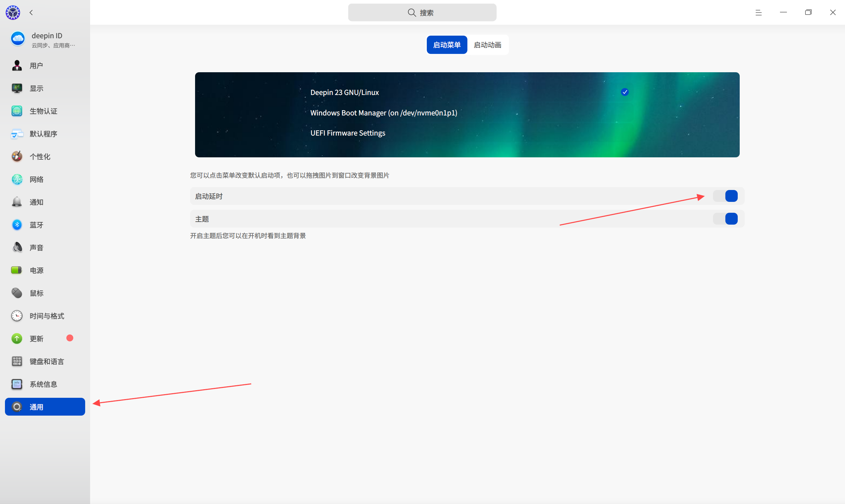The image size is (845, 504).
Task: Open deepin ID account label
Action: coord(47,35)
